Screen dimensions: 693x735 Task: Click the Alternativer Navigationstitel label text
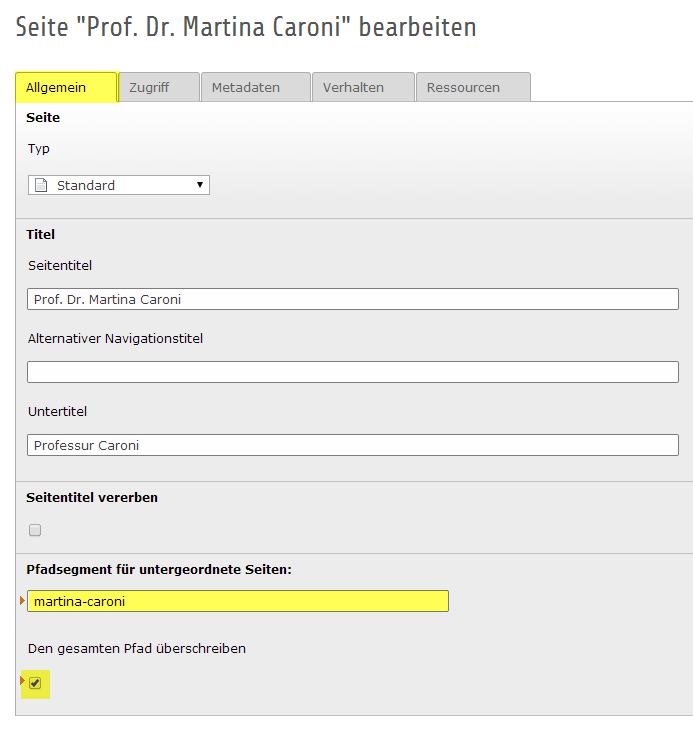coord(115,338)
